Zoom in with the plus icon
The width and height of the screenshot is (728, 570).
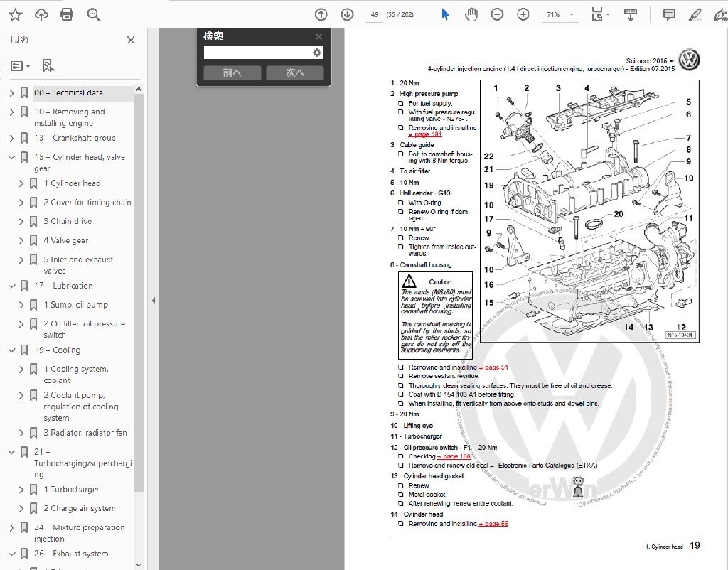523,15
